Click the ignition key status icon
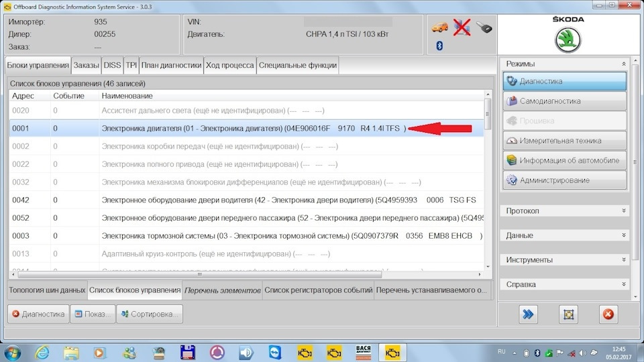The image size is (644, 362). pos(484,27)
